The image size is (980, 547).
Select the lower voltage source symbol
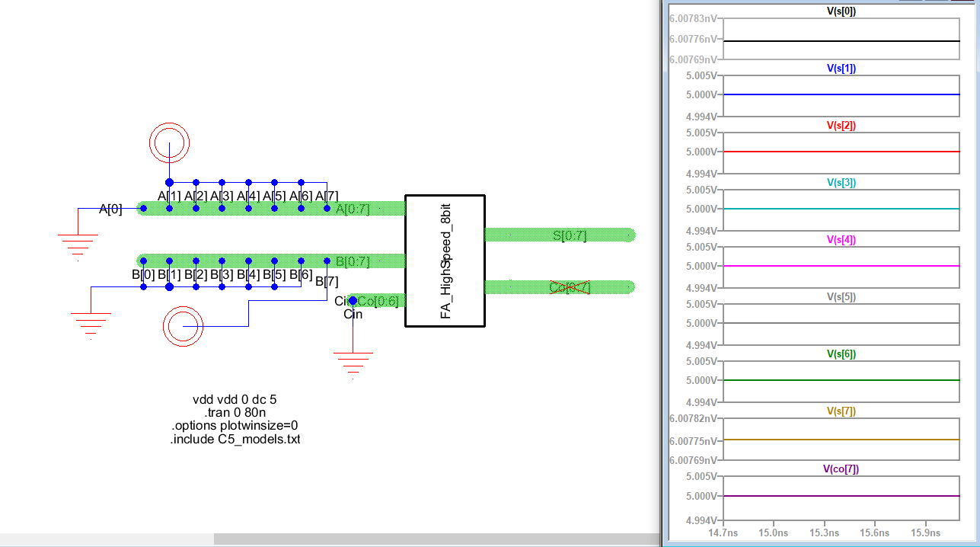click(x=184, y=326)
